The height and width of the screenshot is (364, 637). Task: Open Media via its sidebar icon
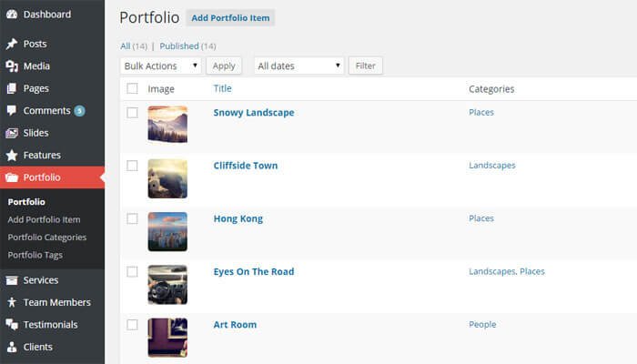11,66
